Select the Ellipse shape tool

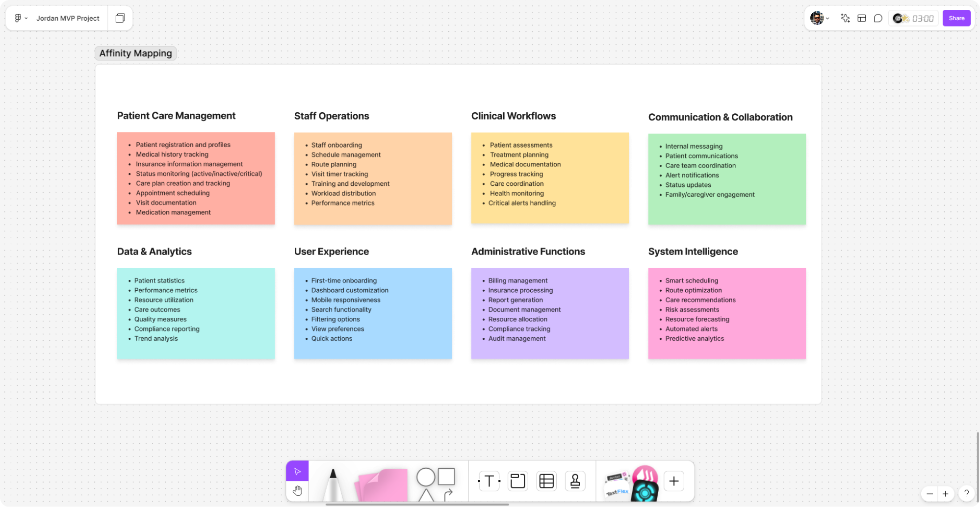426,477
